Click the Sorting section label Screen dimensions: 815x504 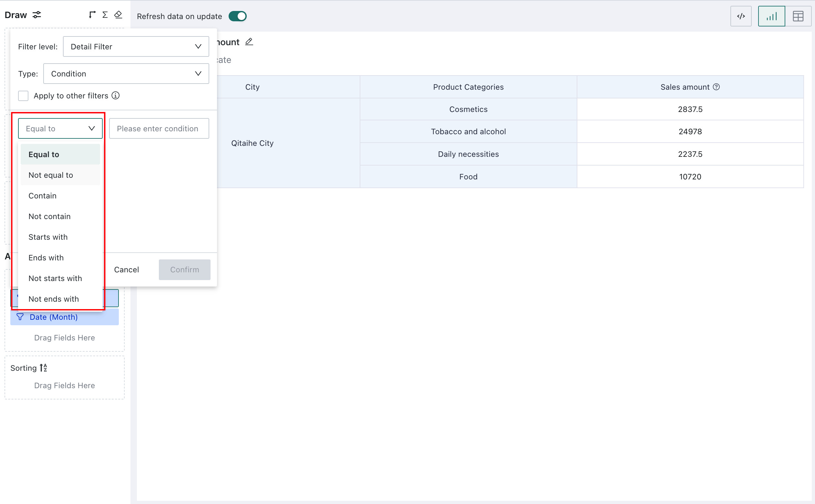coord(23,368)
